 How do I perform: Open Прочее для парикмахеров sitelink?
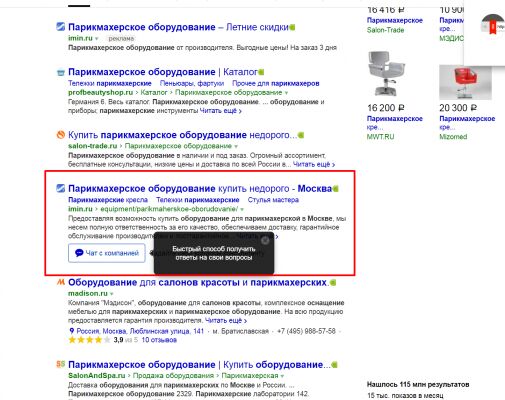[276, 83]
